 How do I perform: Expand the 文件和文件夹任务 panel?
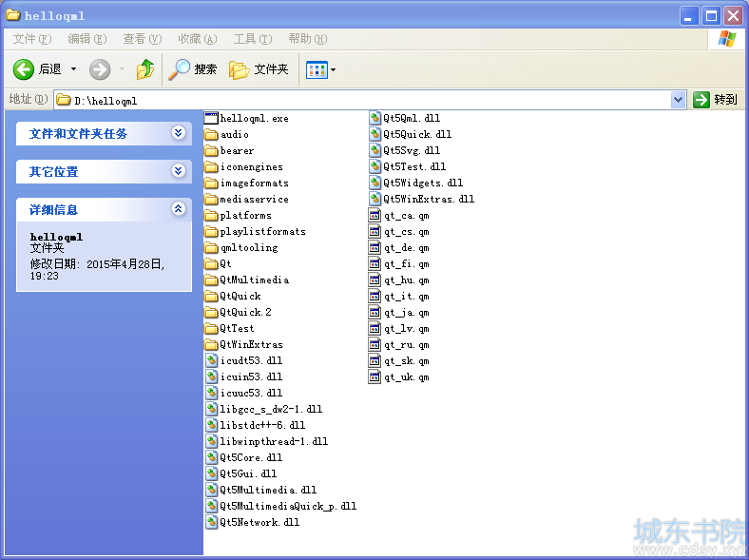pos(178,132)
